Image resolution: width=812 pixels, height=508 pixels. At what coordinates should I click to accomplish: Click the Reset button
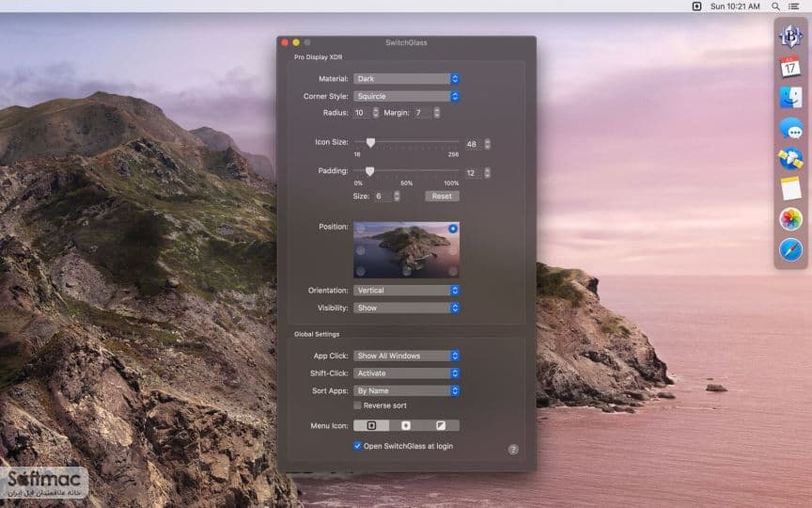[x=442, y=196]
